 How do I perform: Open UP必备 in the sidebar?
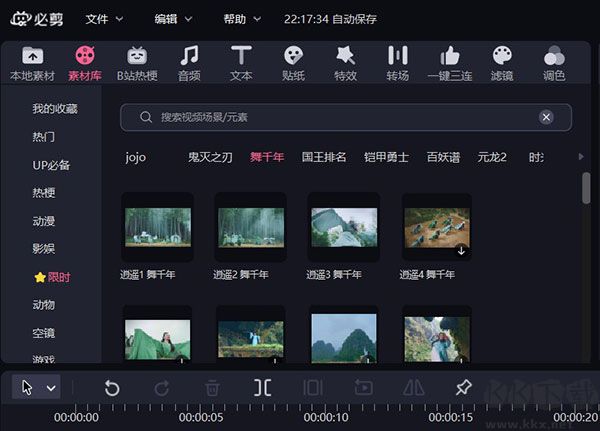pos(51,165)
